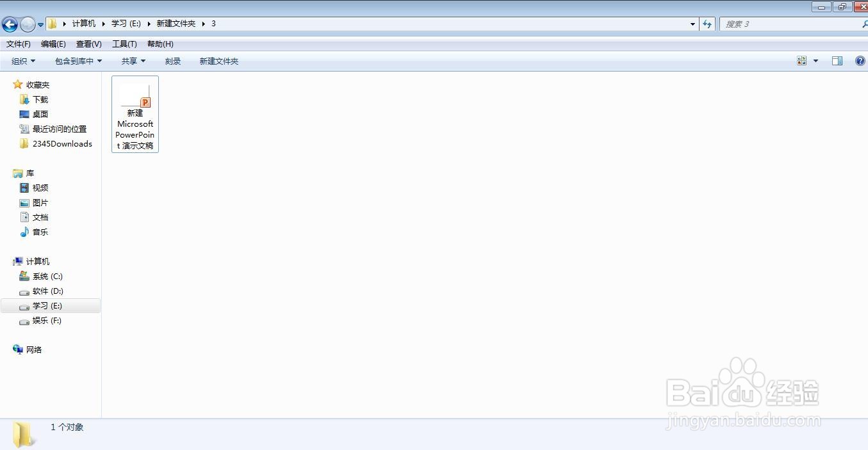Click the folder icon in address bar

point(53,24)
